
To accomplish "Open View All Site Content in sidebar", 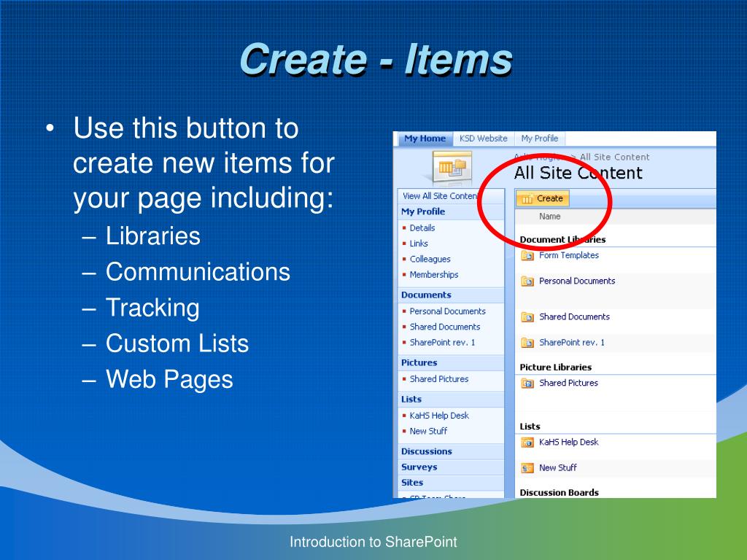I will pos(440,196).
